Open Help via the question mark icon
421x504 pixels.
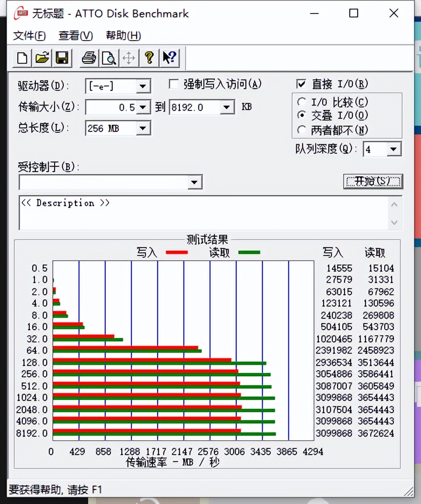[149, 58]
